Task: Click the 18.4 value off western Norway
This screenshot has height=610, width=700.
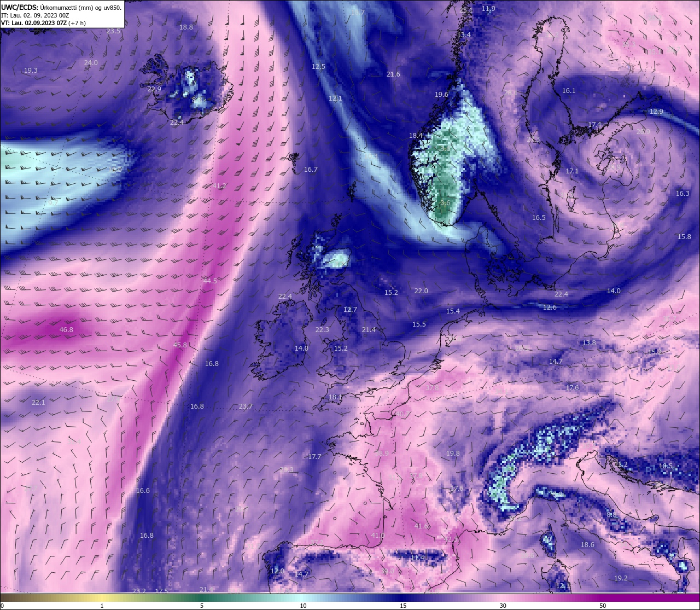Action: 416,136
